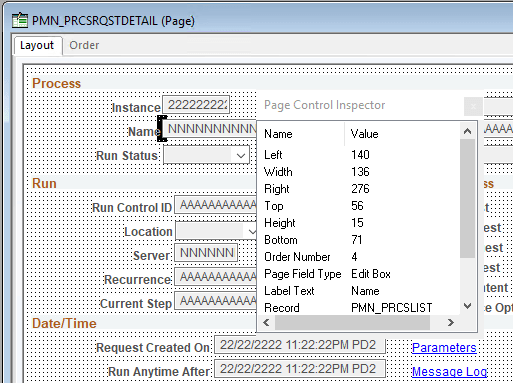This screenshot has height=383, width=513.
Task: Click the Recurrence field label
Action: [137, 280]
